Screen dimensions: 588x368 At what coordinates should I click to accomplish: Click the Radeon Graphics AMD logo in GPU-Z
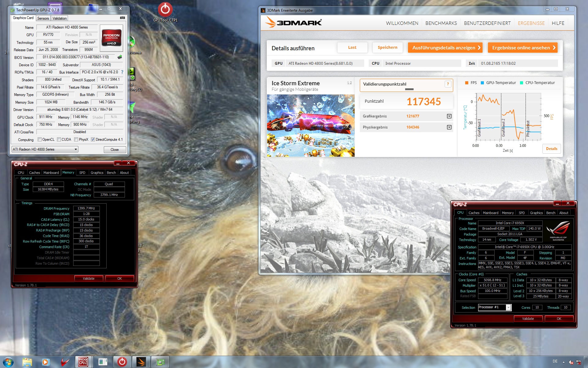[111, 38]
